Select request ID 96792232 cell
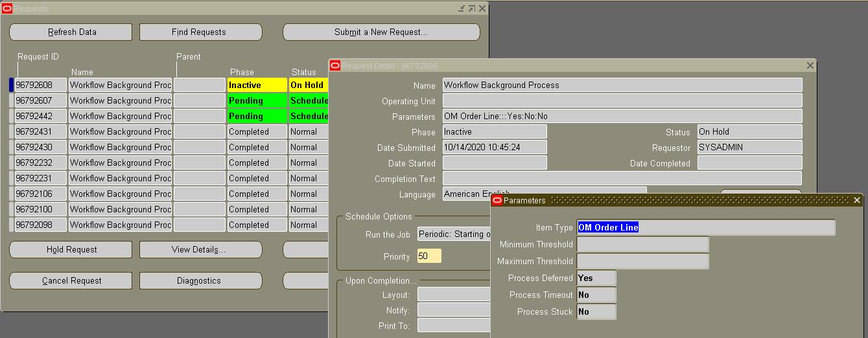 41,163
